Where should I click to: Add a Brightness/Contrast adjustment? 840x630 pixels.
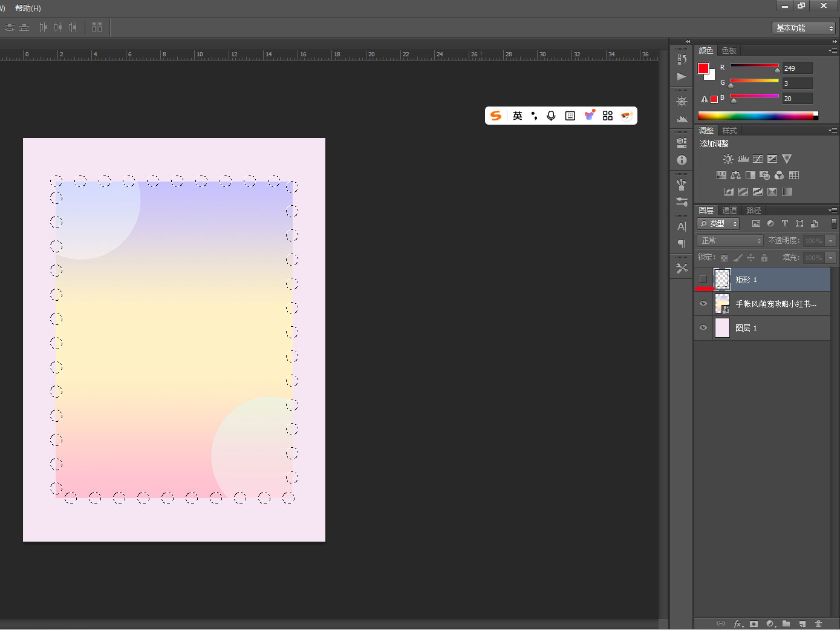tap(728, 159)
